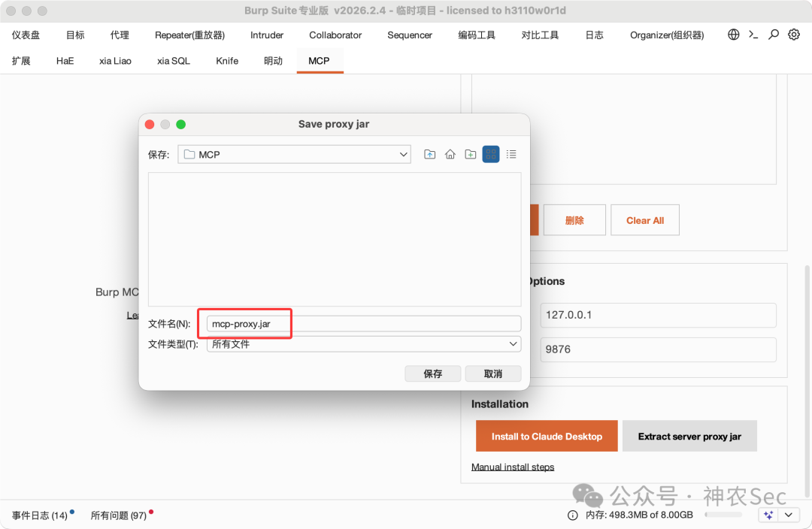Screen dimensions: 812x529
Task: Switch to Organizer(组织器) tab
Action: (667, 35)
